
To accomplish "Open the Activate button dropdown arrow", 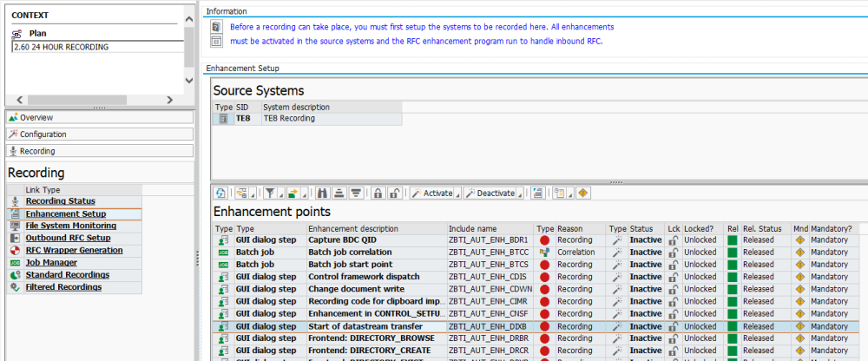I will click(457, 195).
